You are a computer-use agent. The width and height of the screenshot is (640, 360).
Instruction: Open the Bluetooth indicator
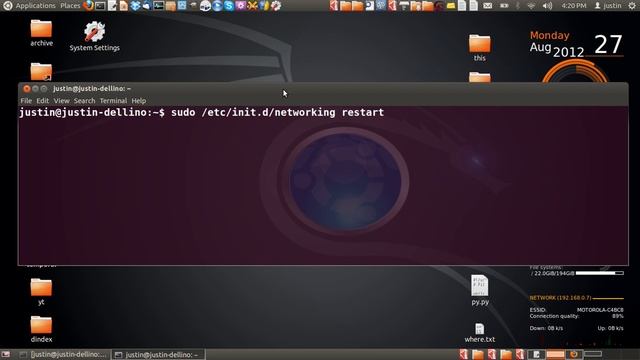coord(518,6)
